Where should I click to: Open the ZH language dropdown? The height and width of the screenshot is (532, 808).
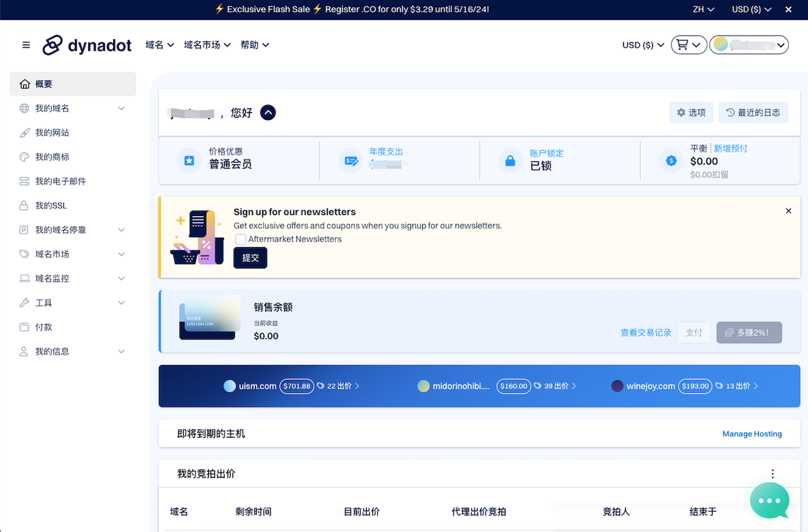coord(703,9)
